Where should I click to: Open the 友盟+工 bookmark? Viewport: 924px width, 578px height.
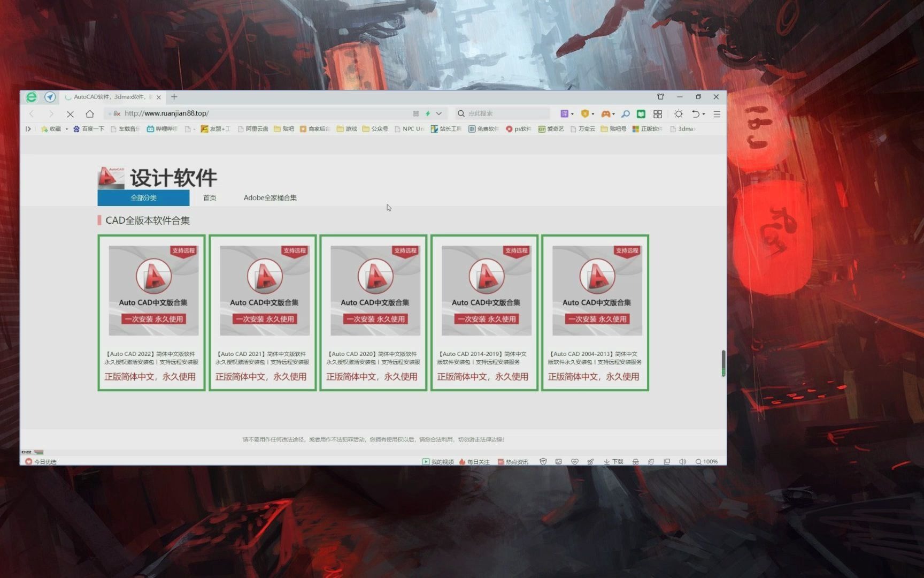(215, 129)
